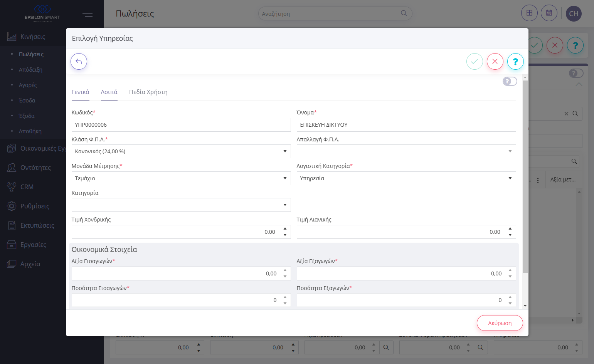Open Απόδειξη sidebar link
The width and height of the screenshot is (594, 364).
tap(30, 70)
